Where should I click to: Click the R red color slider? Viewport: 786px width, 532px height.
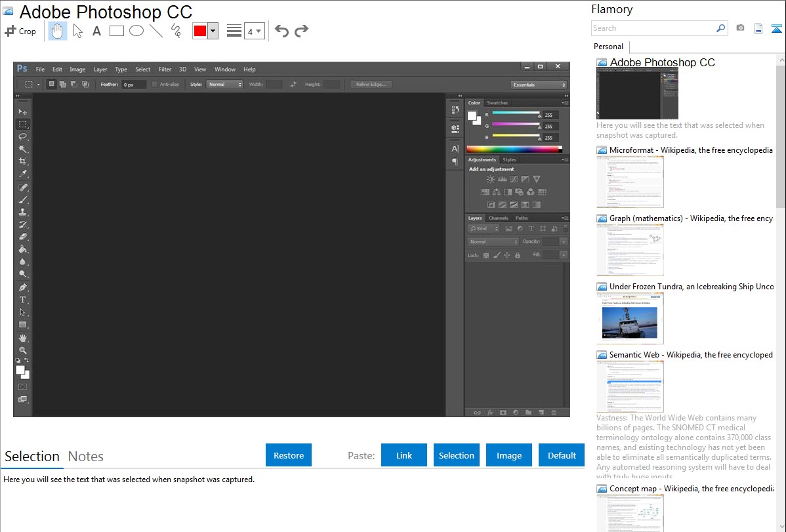pyautogui.click(x=516, y=114)
